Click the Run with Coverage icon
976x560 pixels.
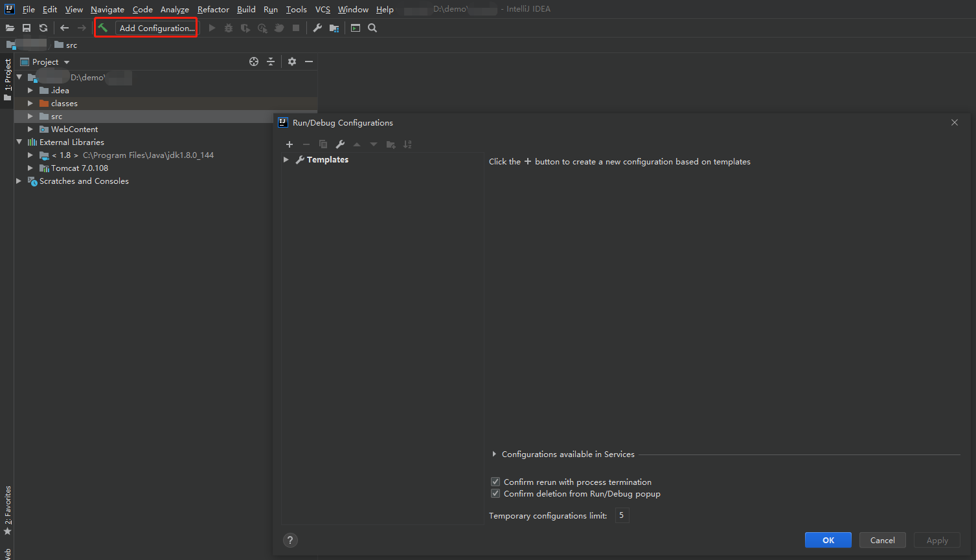coord(245,28)
